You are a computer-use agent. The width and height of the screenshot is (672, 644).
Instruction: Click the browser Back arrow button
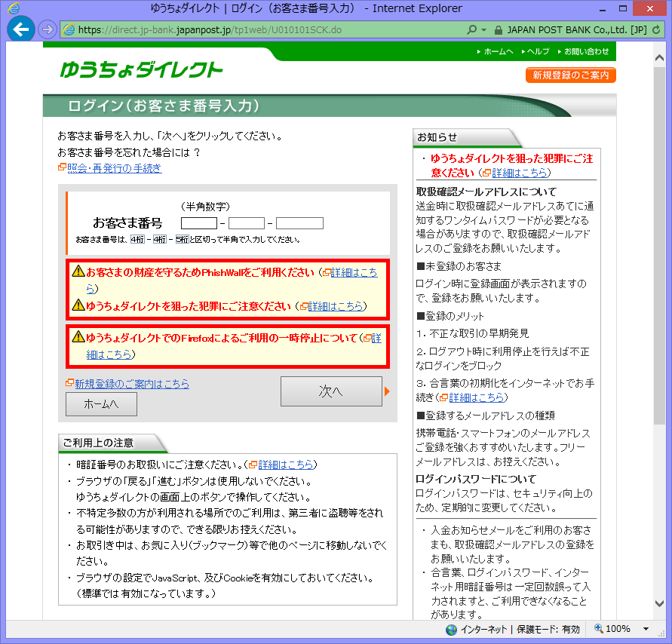click(x=20, y=29)
